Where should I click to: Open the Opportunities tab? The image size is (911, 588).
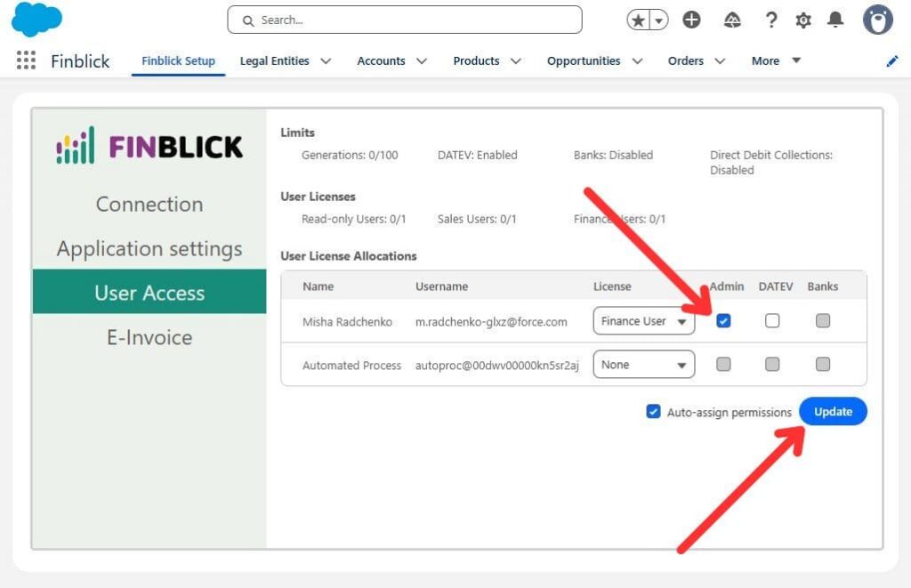[x=584, y=60]
